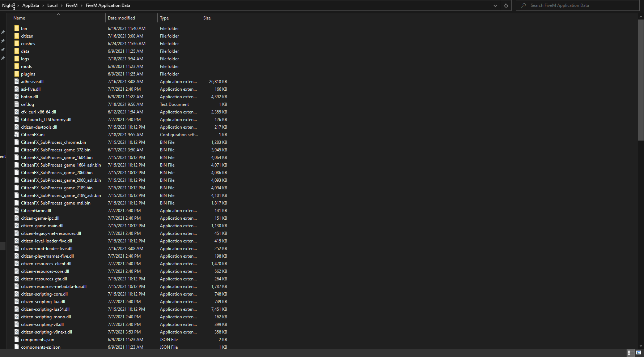Click the citizen-scripting-lua.dll file icon
This screenshot has height=357, width=644.
[17, 301]
